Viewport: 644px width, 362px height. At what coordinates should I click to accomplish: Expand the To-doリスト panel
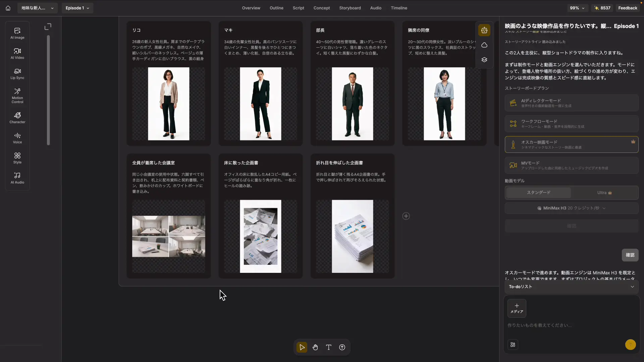click(572, 287)
